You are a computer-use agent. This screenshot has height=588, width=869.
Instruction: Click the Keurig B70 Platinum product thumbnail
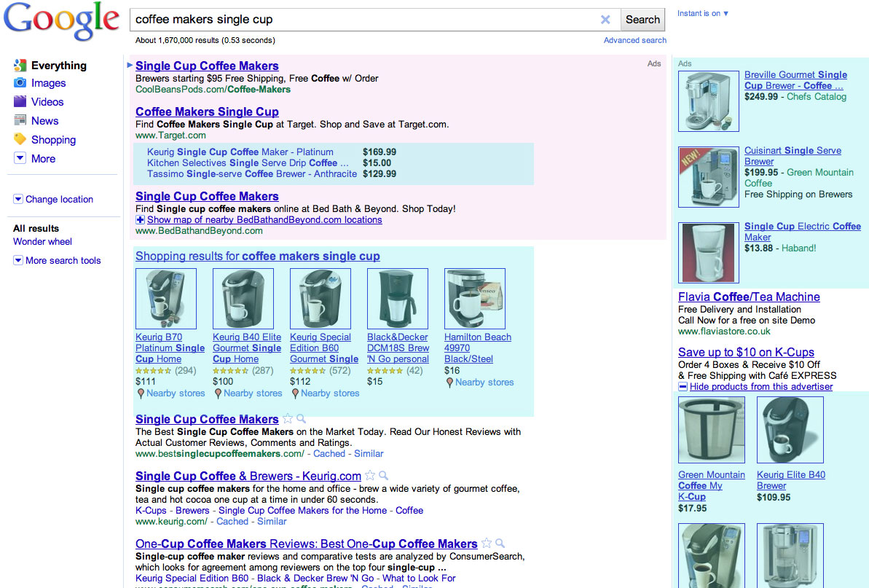[x=165, y=299]
